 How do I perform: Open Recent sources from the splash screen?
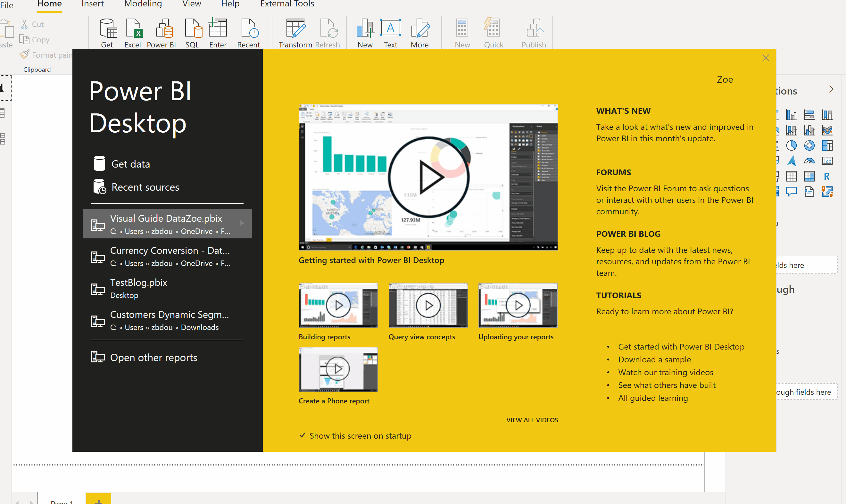tap(145, 187)
